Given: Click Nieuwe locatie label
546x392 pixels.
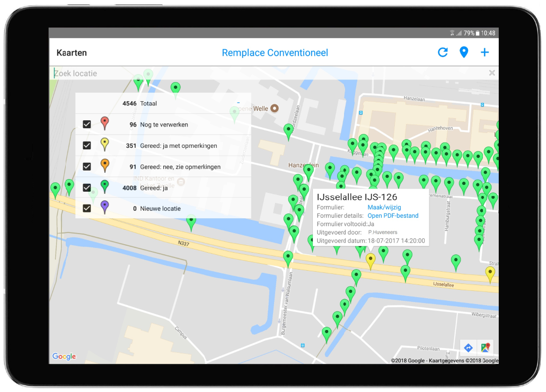Looking at the screenshot, I should pyautogui.click(x=161, y=209).
